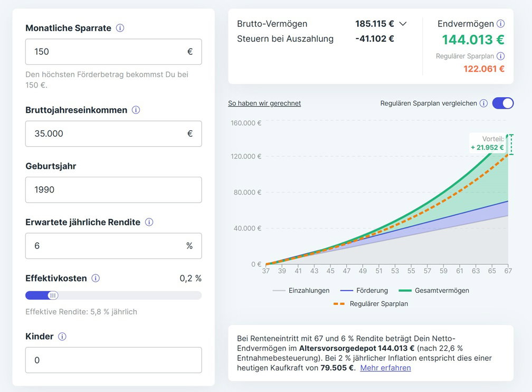
Task: Open the 'So haben wir gerechnet' link
Action: tap(264, 103)
